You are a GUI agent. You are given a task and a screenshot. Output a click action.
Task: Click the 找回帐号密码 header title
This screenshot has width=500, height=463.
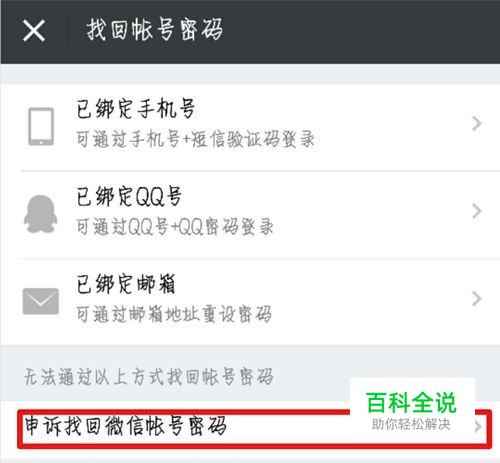[x=155, y=30]
